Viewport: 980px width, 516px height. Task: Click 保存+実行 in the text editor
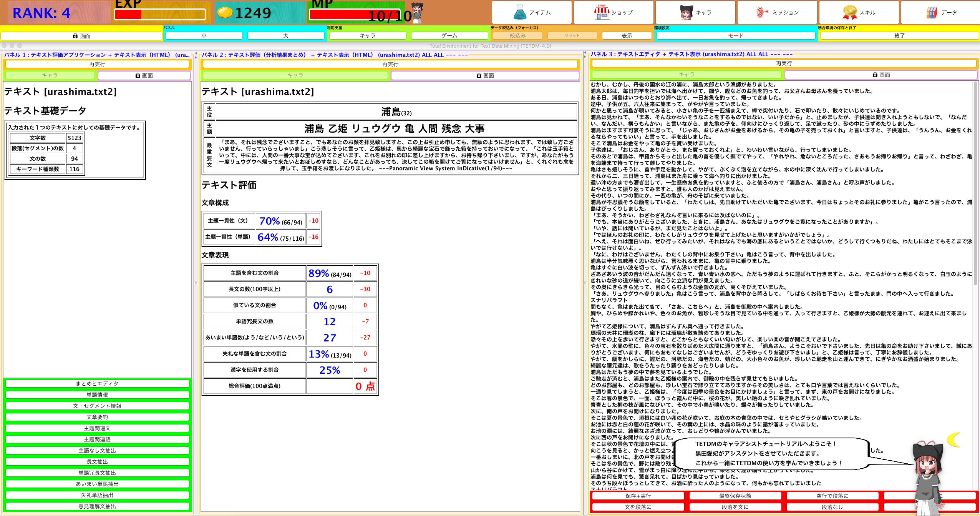[638, 496]
